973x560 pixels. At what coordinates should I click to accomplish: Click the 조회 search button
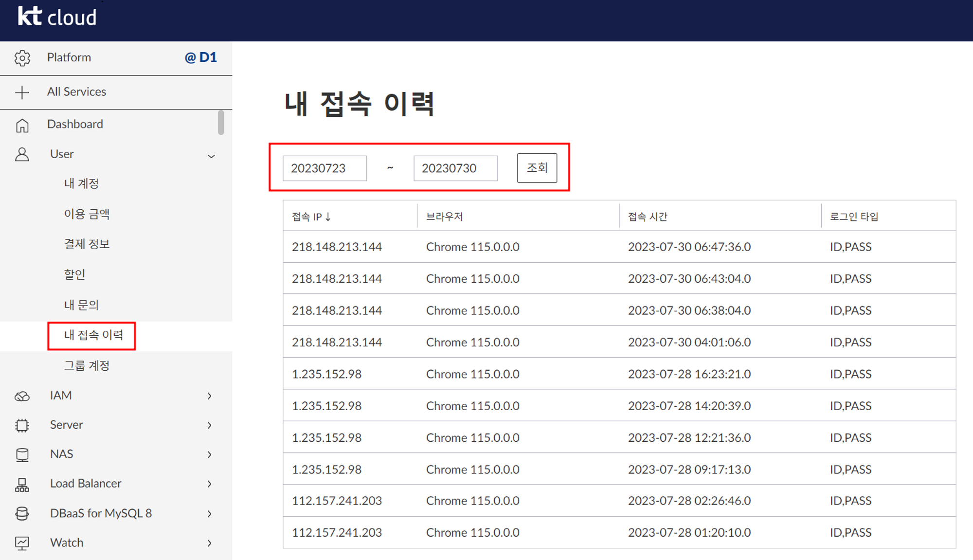(537, 167)
